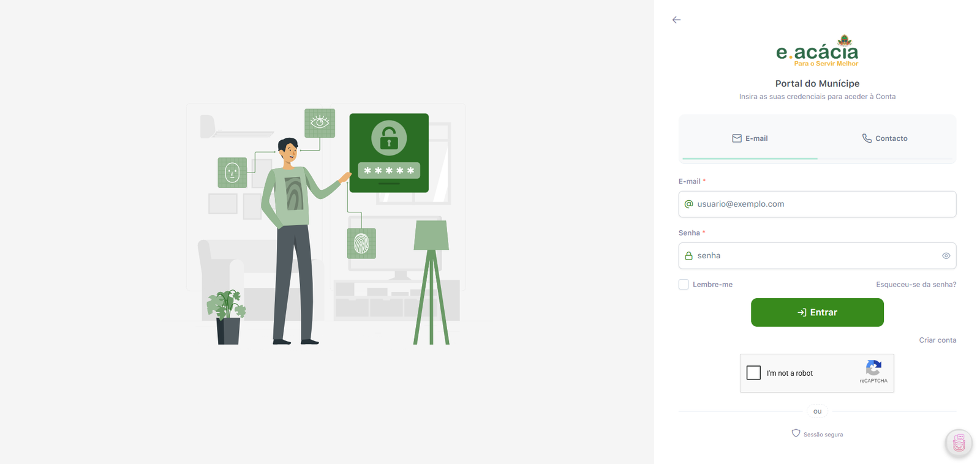Focus the Senha password field
Viewport: 980px width, 464px height.
[817, 256]
